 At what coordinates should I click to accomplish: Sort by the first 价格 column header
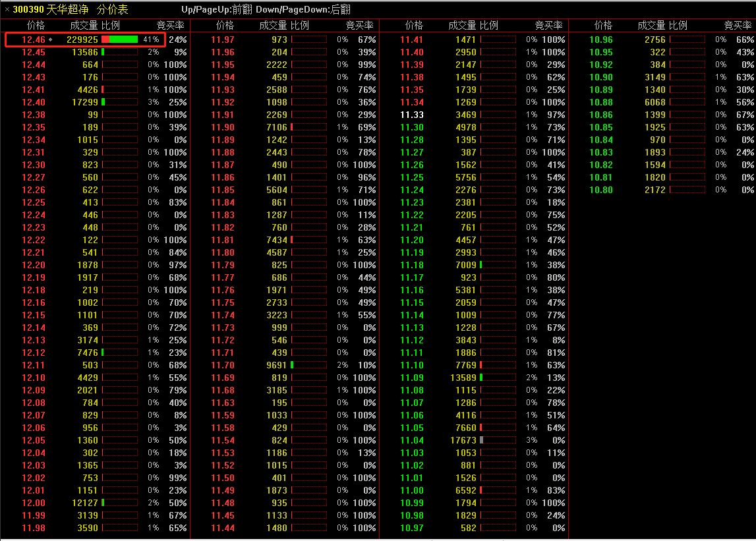[36, 25]
